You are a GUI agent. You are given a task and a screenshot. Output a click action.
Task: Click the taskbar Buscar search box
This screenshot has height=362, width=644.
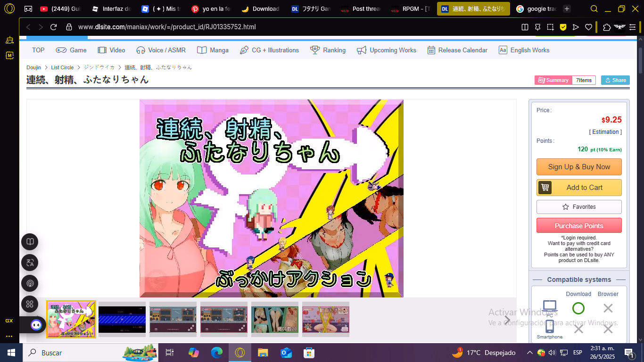tap(91, 353)
